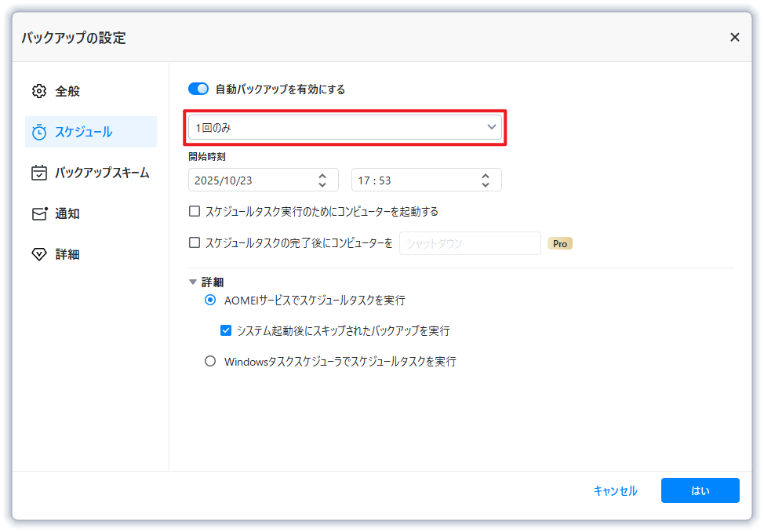Click the stopwatch icon beside スケジュール

[39, 132]
